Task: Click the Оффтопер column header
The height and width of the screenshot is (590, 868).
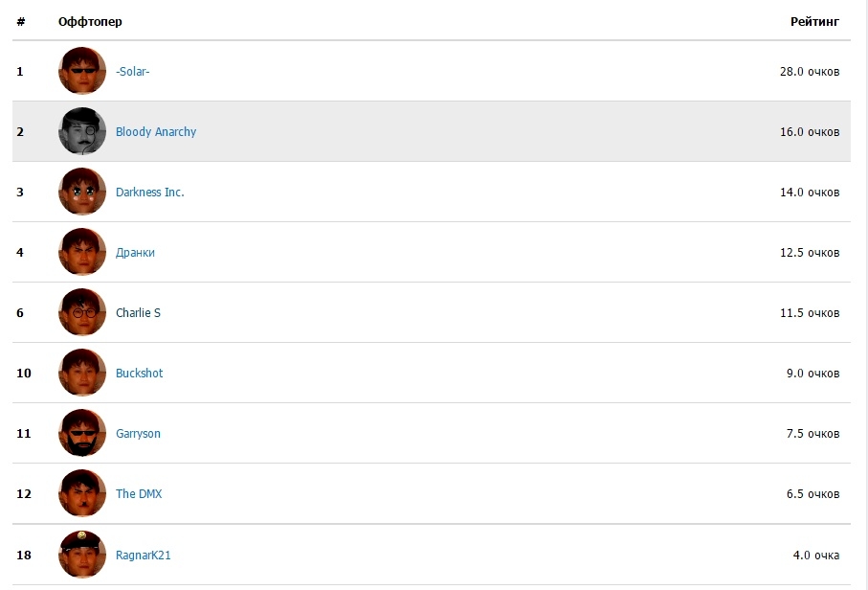Action: 90,21
